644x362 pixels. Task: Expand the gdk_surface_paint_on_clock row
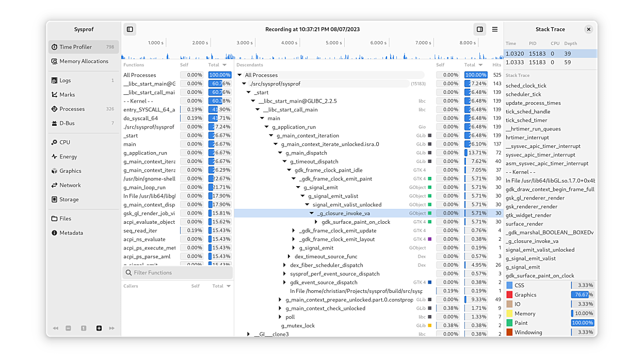coord(316,222)
